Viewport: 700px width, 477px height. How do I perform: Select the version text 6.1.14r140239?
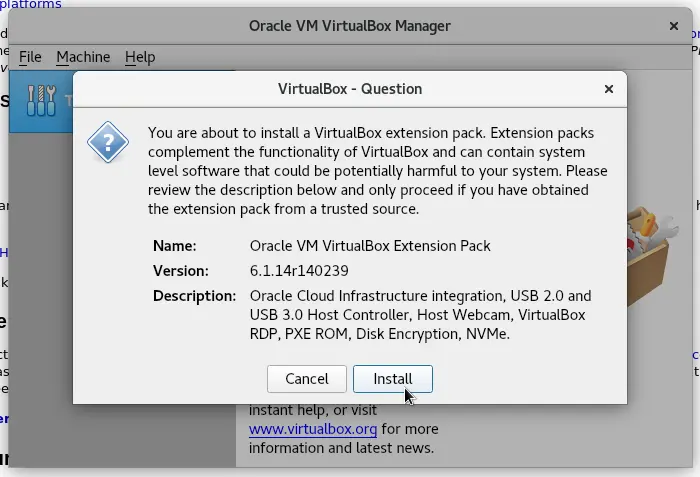point(299,271)
